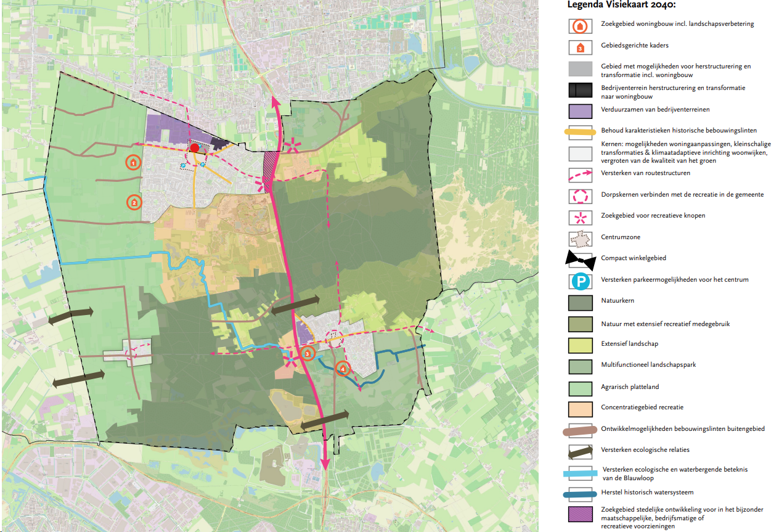779x532 pixels.
Task: Select the light blue Blauwloop line symbol
Action: point(581,473)
